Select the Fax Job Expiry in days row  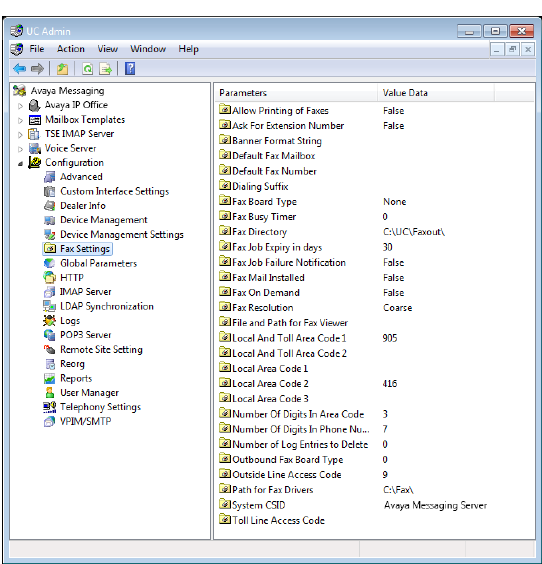click(x=270, y=247)
